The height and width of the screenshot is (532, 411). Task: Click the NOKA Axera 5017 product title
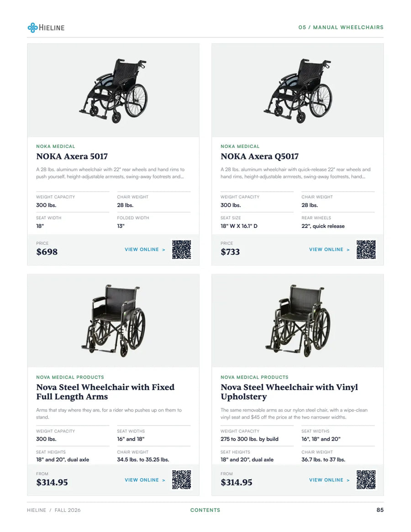72,157
